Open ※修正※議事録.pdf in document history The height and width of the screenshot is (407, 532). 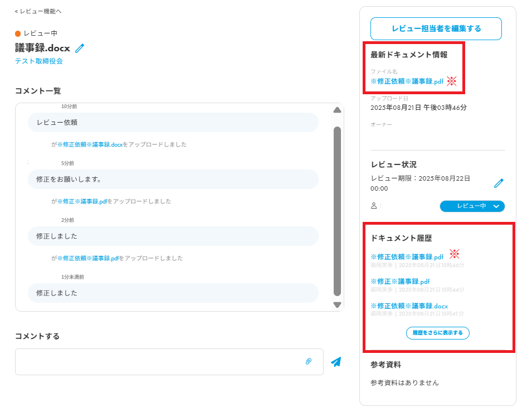coord(400,282)
